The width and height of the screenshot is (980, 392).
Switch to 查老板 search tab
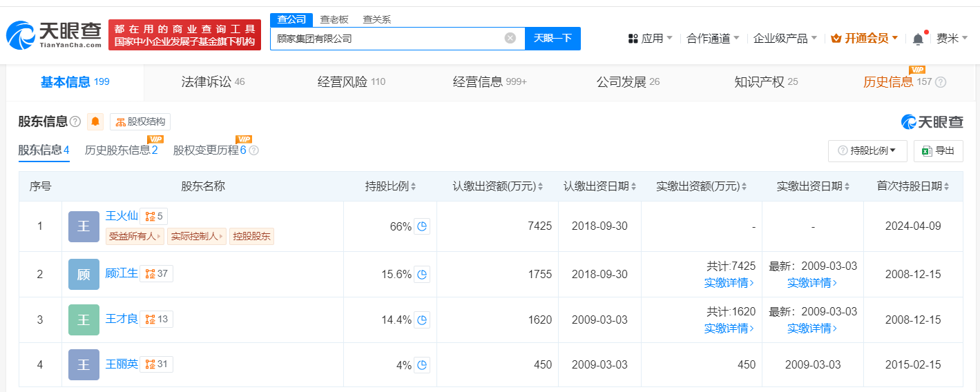(334, 19)
